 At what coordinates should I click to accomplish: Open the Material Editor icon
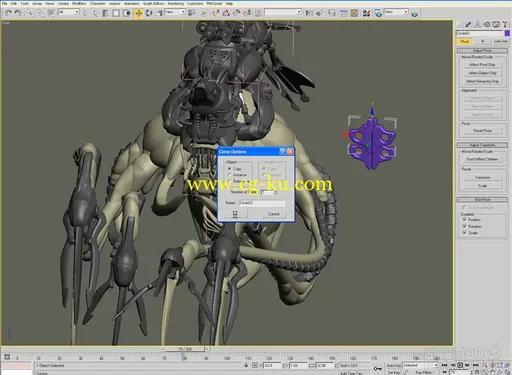pyautogui.click(x=366, y=13)
